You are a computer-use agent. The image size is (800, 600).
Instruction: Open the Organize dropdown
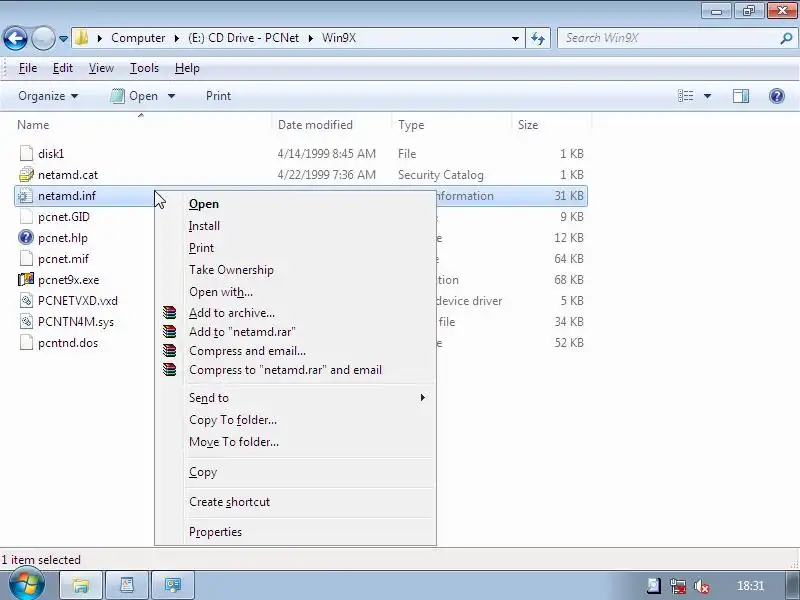point(48,96)
